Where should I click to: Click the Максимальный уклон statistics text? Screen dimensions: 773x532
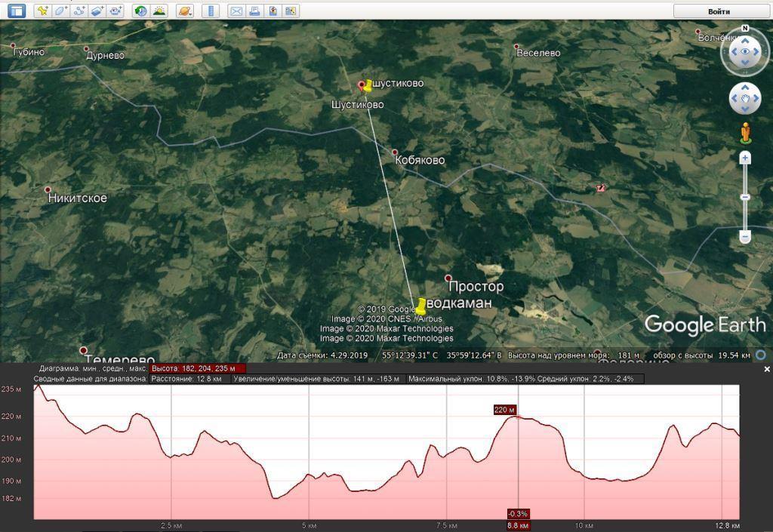(471, 379)
